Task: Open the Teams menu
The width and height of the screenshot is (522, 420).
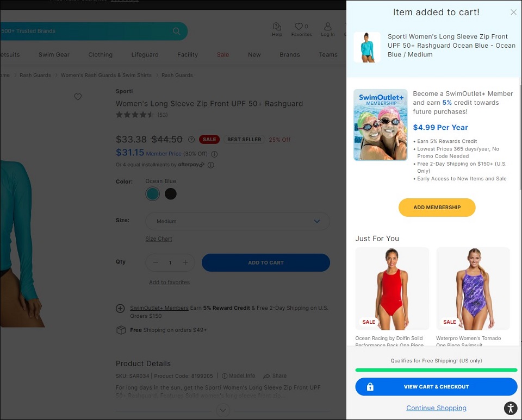Action: click(x=328, y=54)
